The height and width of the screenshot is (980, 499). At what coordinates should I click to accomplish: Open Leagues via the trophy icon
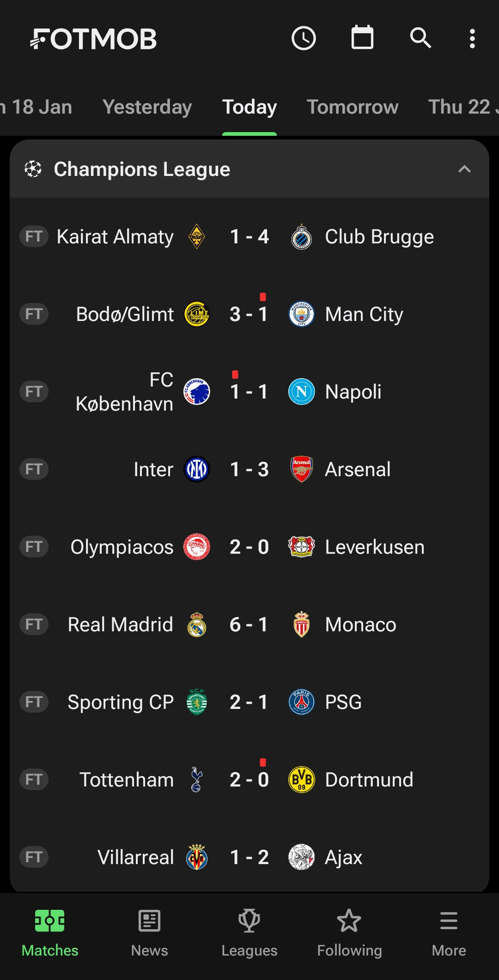(x=249, y=921)
